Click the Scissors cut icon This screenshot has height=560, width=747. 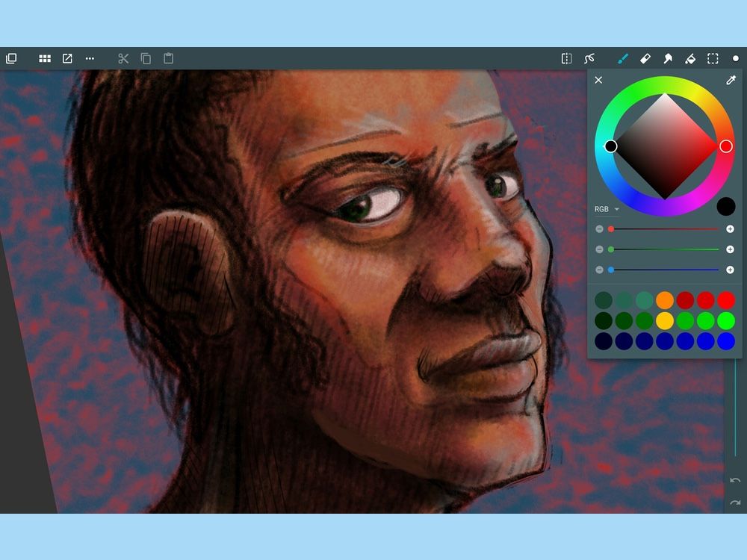pyautogui.click(x=123, y=58)
